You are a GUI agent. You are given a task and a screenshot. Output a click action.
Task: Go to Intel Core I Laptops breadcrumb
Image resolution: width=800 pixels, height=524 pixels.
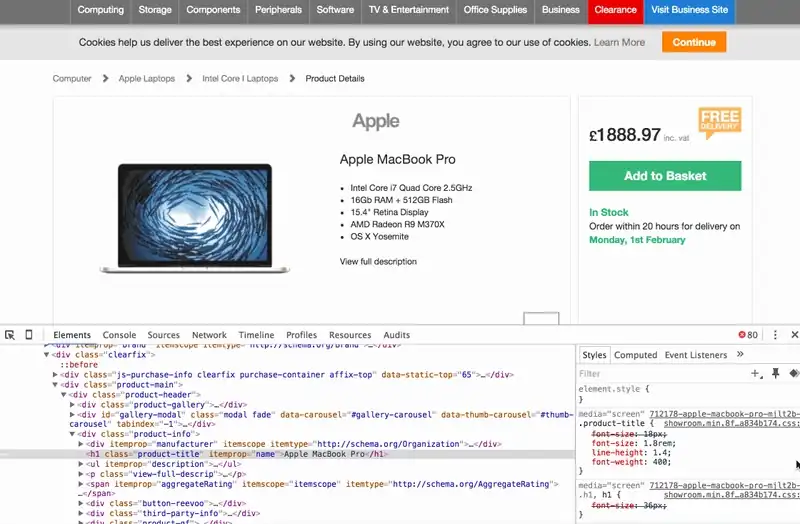(x=240, y=79)
